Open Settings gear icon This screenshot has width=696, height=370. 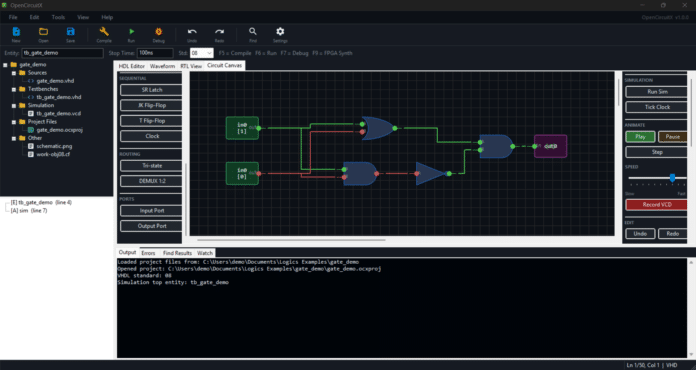click(x=280, y=31)
